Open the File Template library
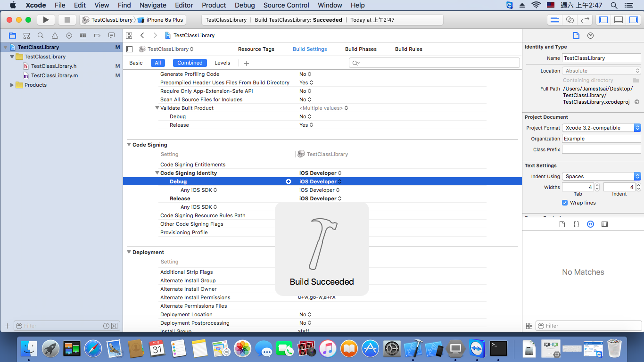 pos(562,224)
